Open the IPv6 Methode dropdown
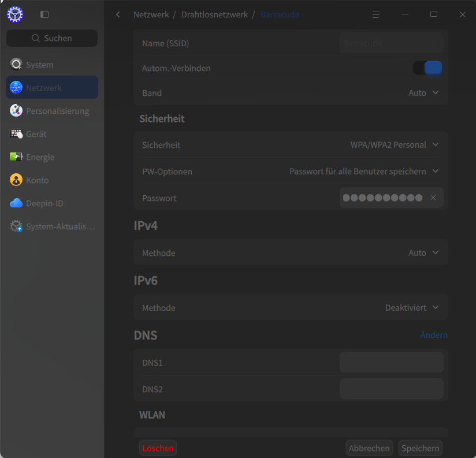Viewport: 476px width, 458px height. (412, 308)
